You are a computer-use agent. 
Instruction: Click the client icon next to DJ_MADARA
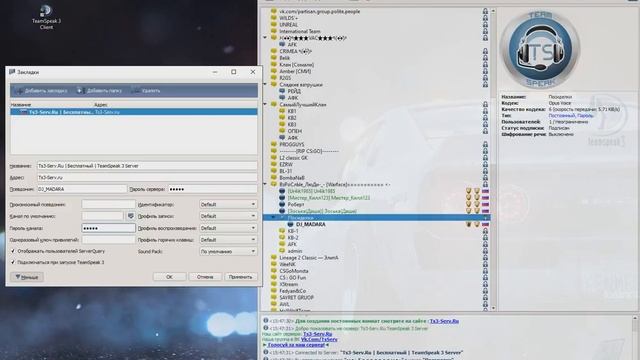290,224
